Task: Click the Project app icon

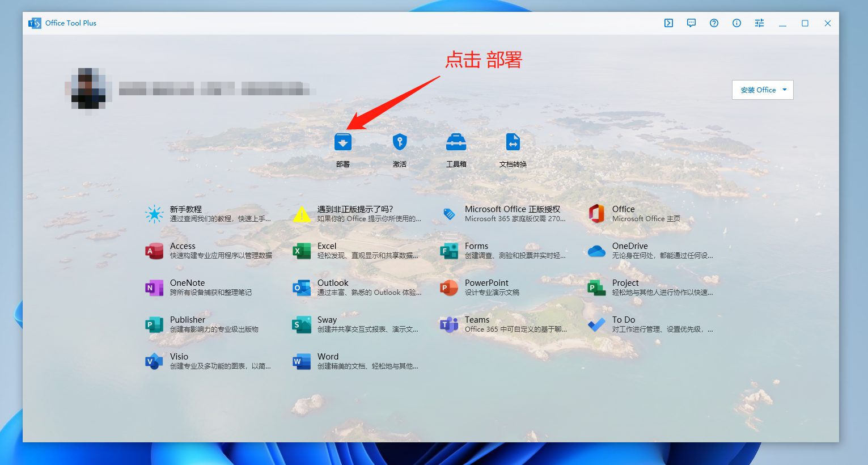Action: pos(596,288)
